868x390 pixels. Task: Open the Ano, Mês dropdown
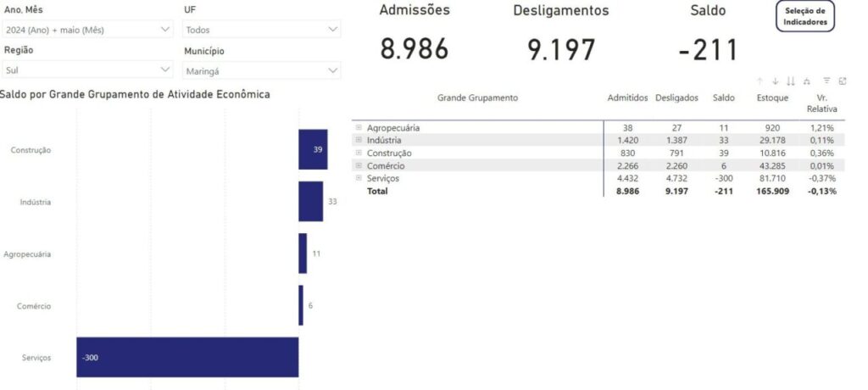click(87, 30)
